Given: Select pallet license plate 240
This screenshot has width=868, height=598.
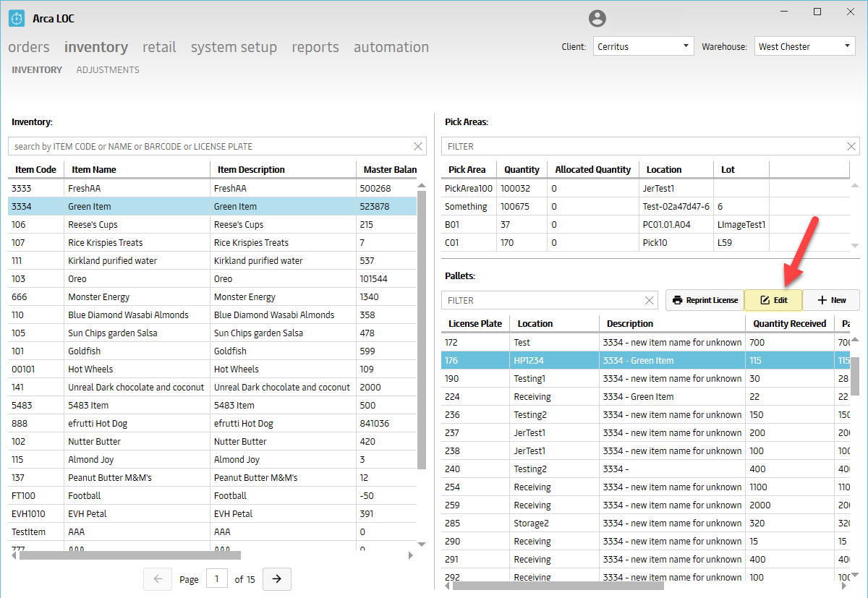Looking at the screenshot, I should click(645, 469).
